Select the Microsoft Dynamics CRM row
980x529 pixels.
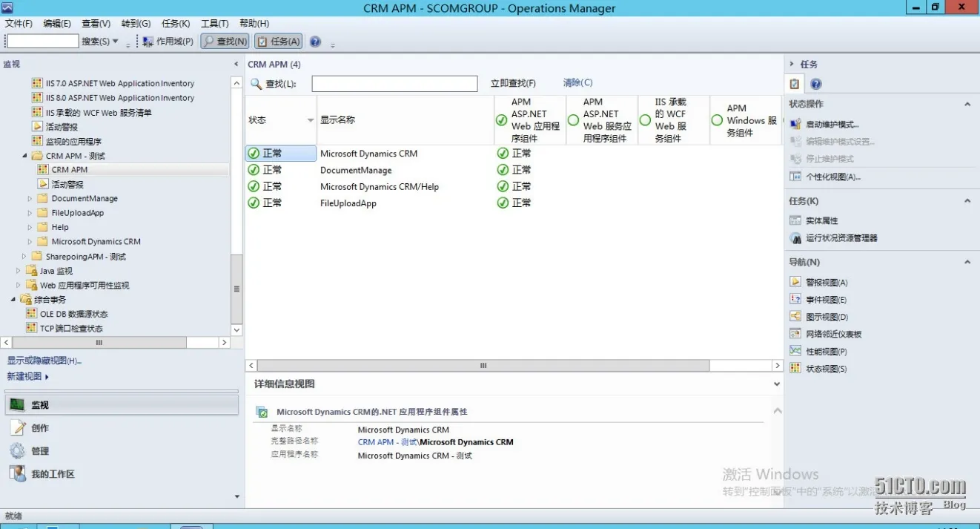(513, 154)
